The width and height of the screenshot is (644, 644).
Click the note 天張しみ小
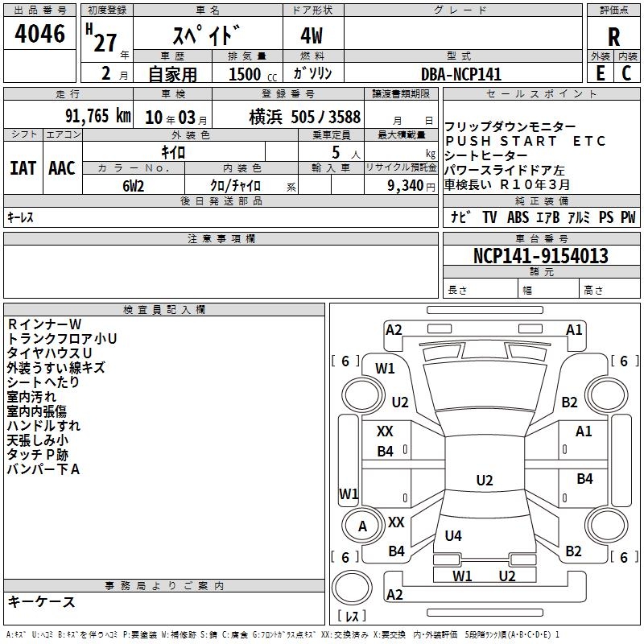(x=37, y=440)
